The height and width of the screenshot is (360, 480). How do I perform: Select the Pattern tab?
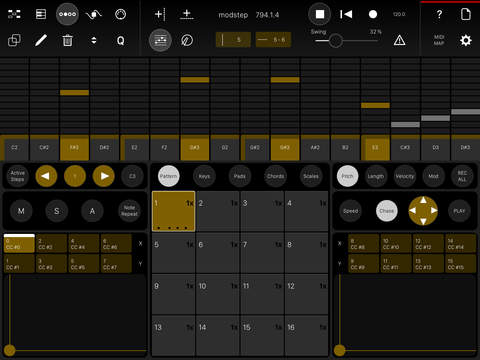pos(168,176)
